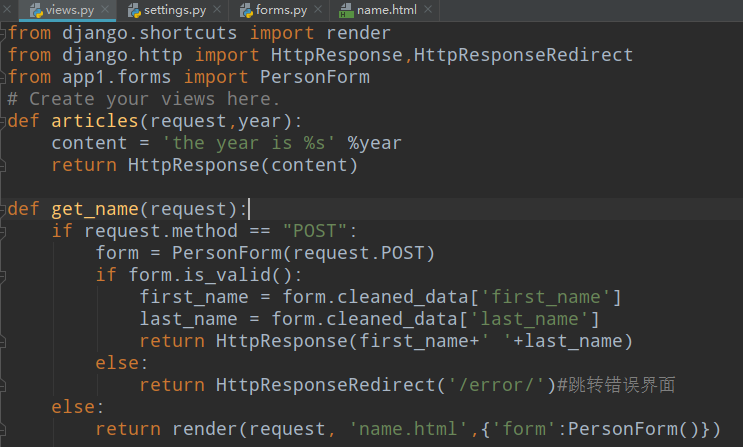This screenshot has width=743, height=447.
Task: Close the views.py tab
Action: tap(105, 9)
